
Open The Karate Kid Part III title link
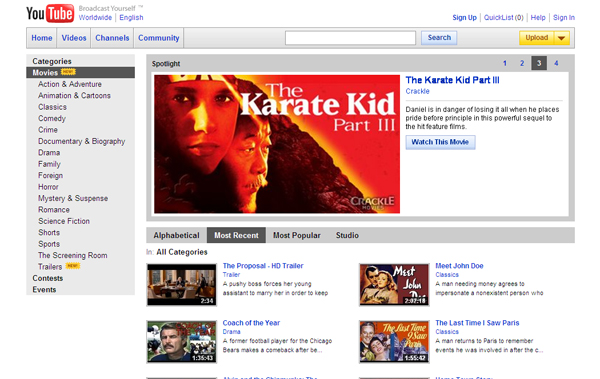(452, 80)
